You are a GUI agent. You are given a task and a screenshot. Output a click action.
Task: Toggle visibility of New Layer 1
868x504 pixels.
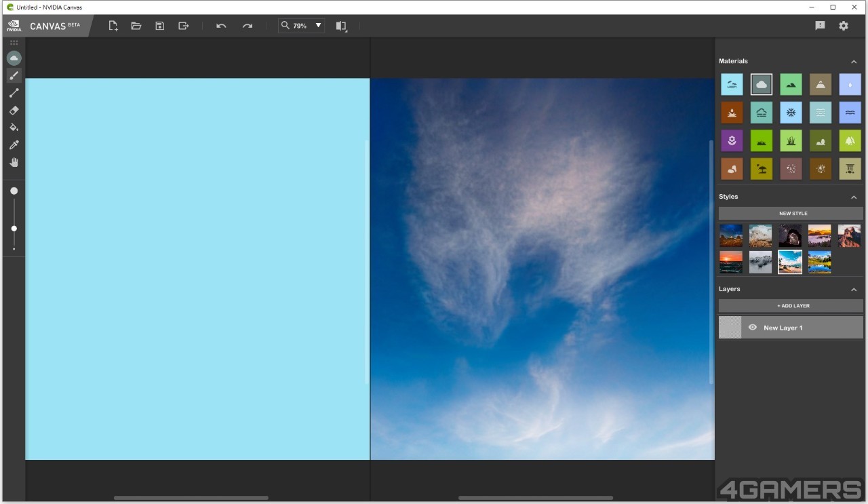point(752,328)
